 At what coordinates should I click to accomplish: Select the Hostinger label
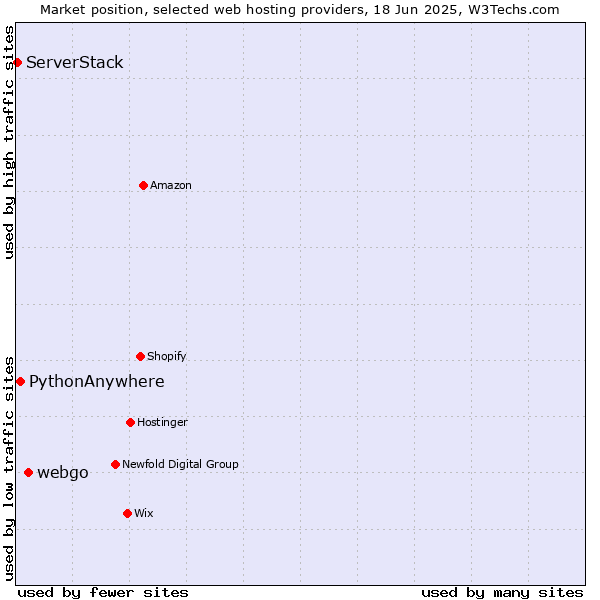[x=162, y=422]
